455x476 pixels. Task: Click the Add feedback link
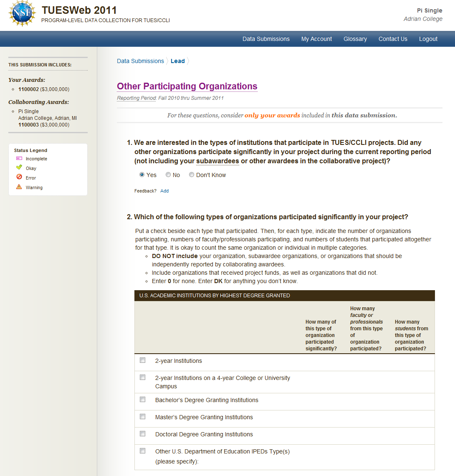point(164,191)
